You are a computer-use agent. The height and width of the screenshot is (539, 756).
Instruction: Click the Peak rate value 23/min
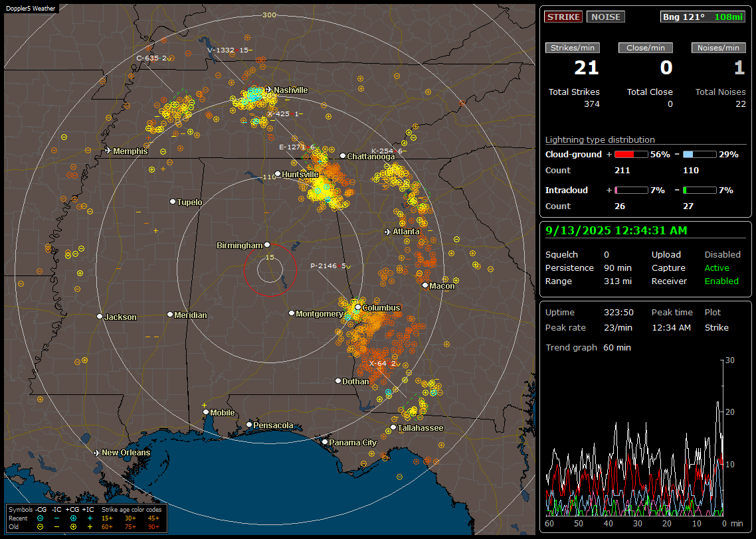(618, 327)
